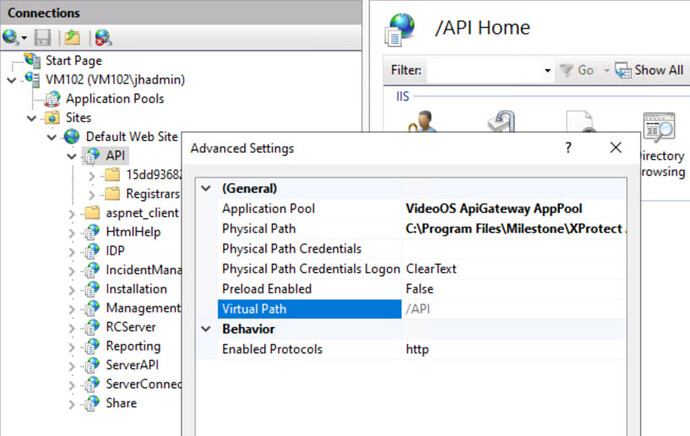
Task: Select the API application node
Action: click(x=115, y=155)
